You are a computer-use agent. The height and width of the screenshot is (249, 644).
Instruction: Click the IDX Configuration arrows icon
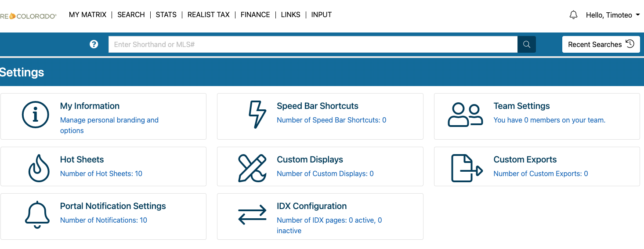point(252,215)
